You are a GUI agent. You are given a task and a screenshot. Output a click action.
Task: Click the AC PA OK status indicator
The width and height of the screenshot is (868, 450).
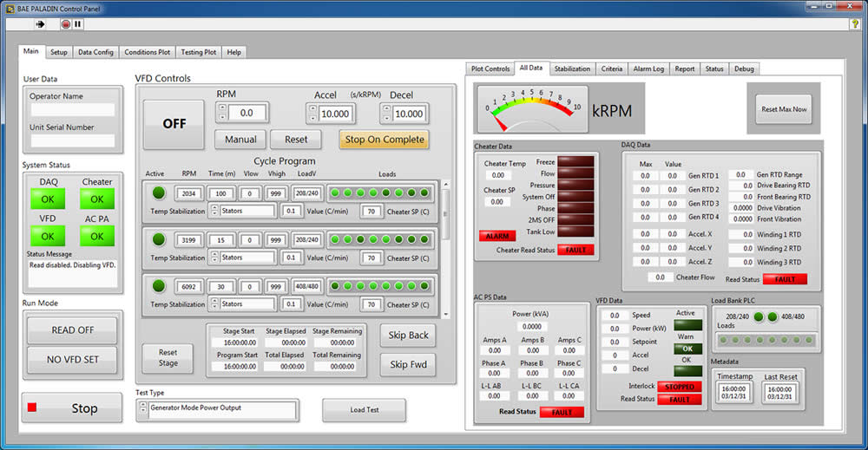tap(97, 236)
